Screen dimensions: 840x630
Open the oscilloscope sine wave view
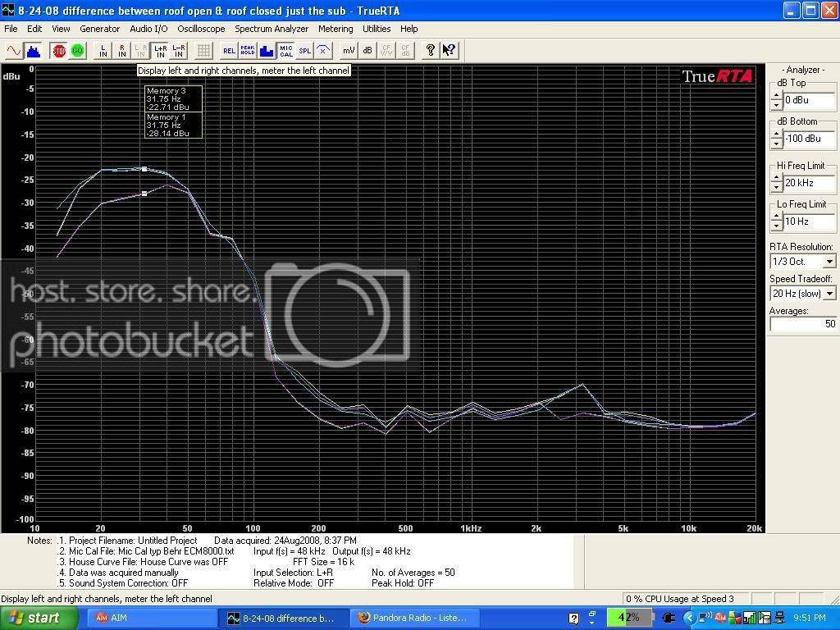14,51
